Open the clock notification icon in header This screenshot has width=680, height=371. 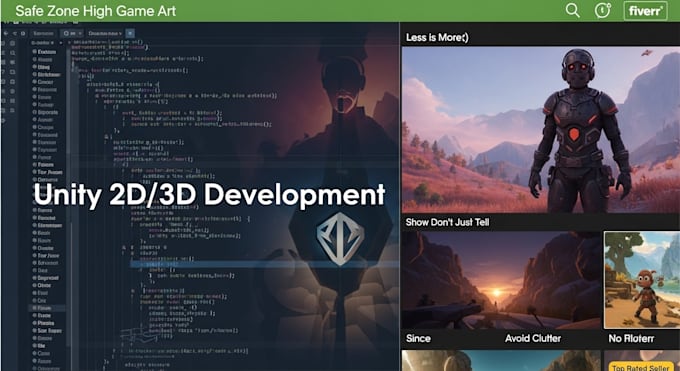[602, 10]
